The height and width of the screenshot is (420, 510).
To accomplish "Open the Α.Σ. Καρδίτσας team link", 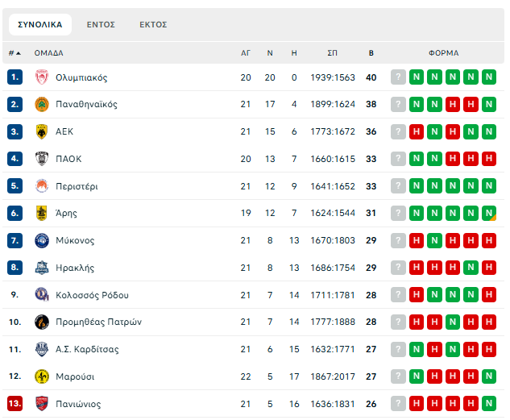I will tap(87, 349).
